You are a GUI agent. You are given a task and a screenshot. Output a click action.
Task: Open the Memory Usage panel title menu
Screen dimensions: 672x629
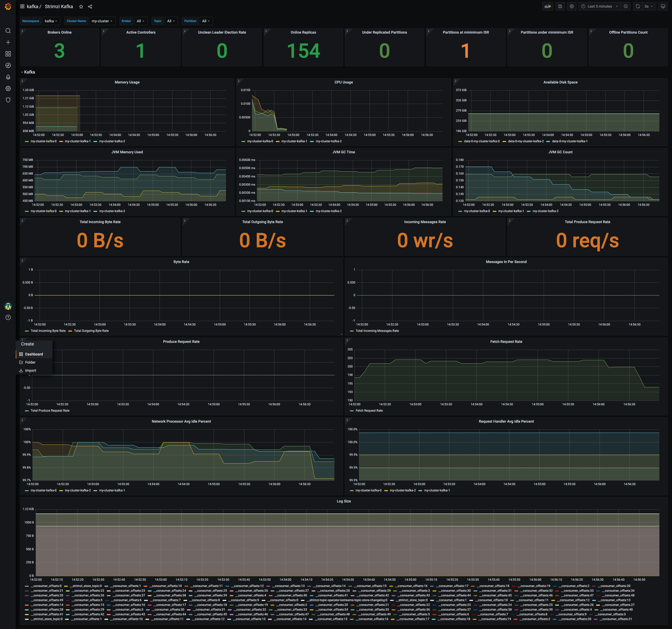coord(127,82)
